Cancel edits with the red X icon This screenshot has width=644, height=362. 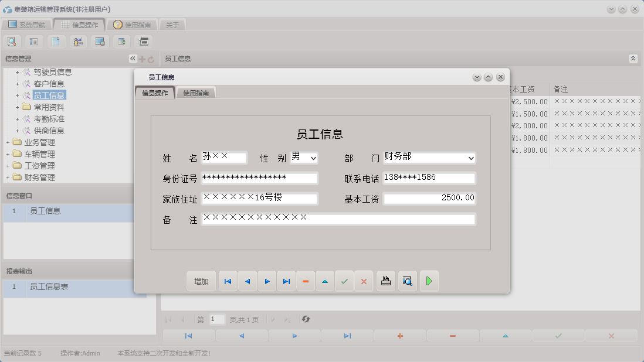coord(364,281)
